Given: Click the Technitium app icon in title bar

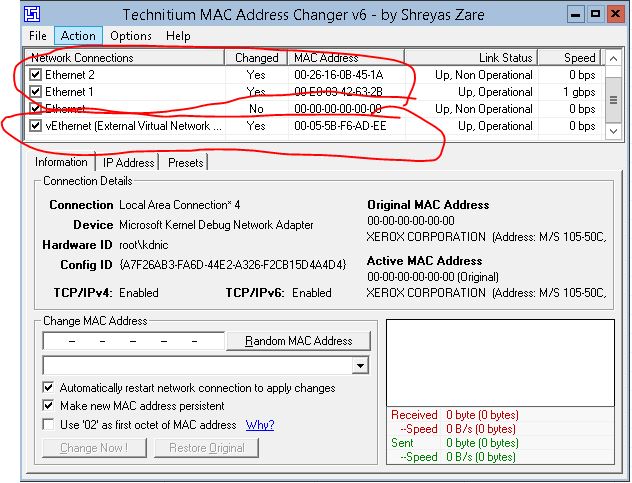Looking at the screenshot, I should (32, 14).
